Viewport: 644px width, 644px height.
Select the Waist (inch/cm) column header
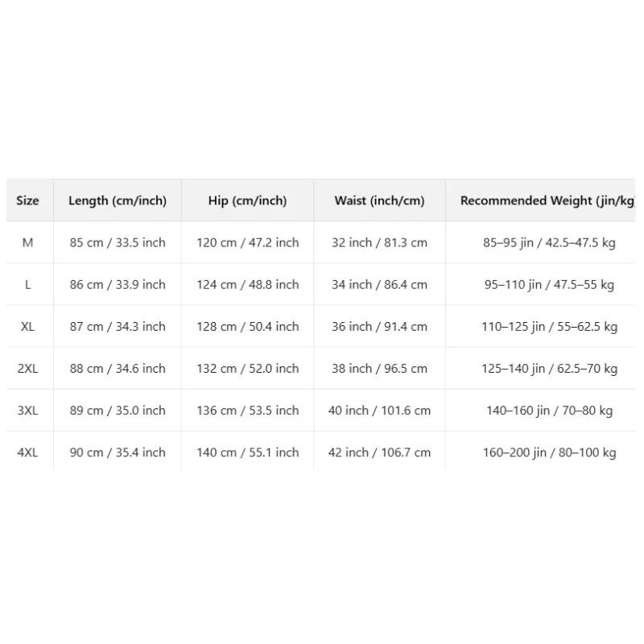click(379, 200)
